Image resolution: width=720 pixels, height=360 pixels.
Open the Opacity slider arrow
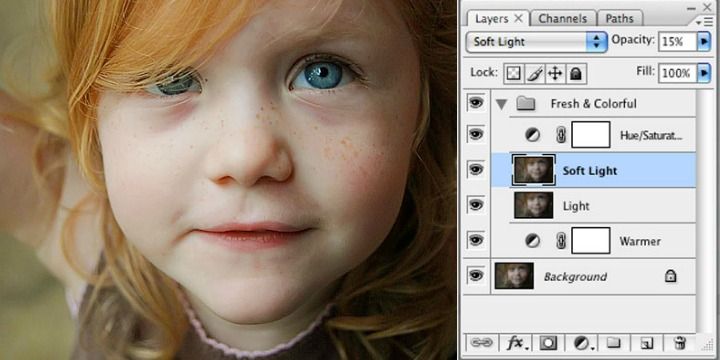coord(703,41)
